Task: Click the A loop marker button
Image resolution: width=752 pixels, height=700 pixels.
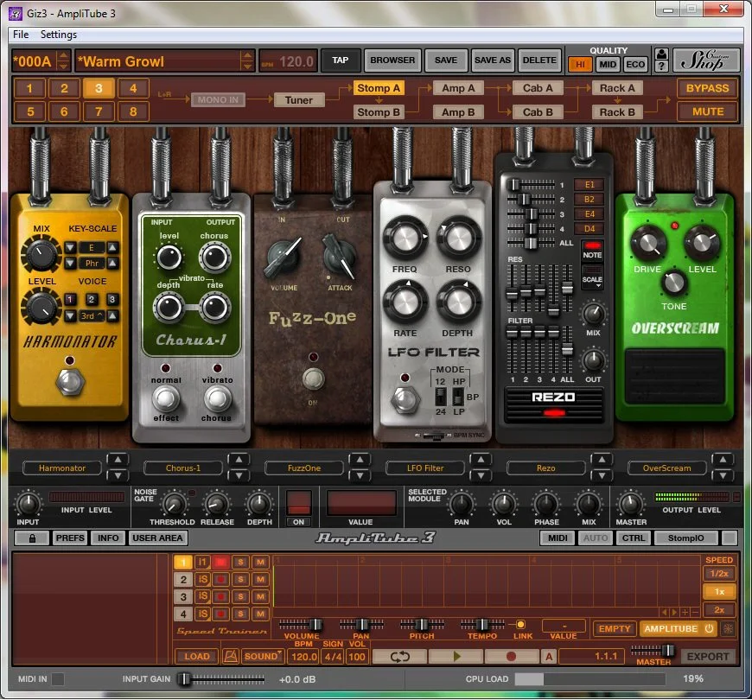Action: pos(549,657)
